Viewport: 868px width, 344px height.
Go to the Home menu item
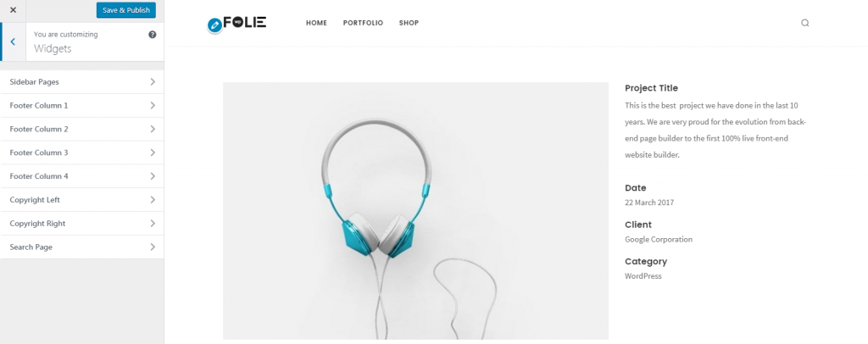(317, 23)
